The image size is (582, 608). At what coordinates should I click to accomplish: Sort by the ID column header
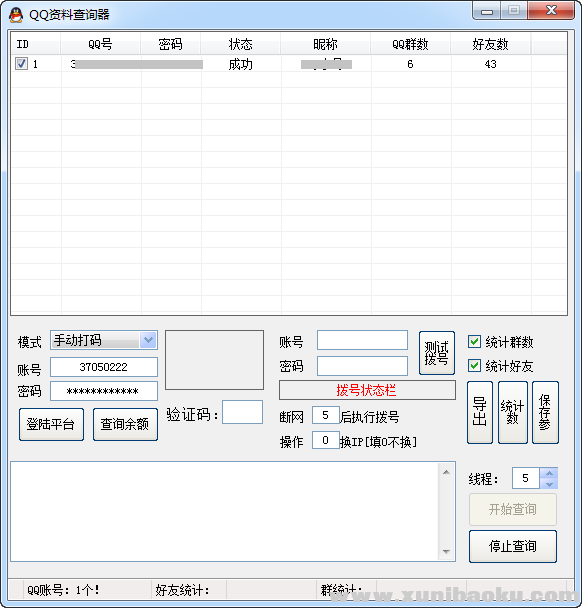click(35, 44)
